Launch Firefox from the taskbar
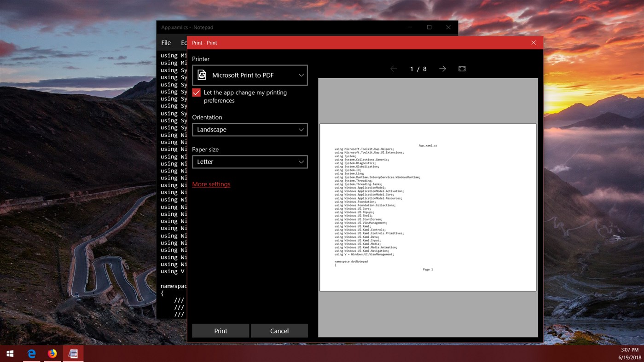Image resolution: width=644 pixels, height=362 pixels. point(52,353)
